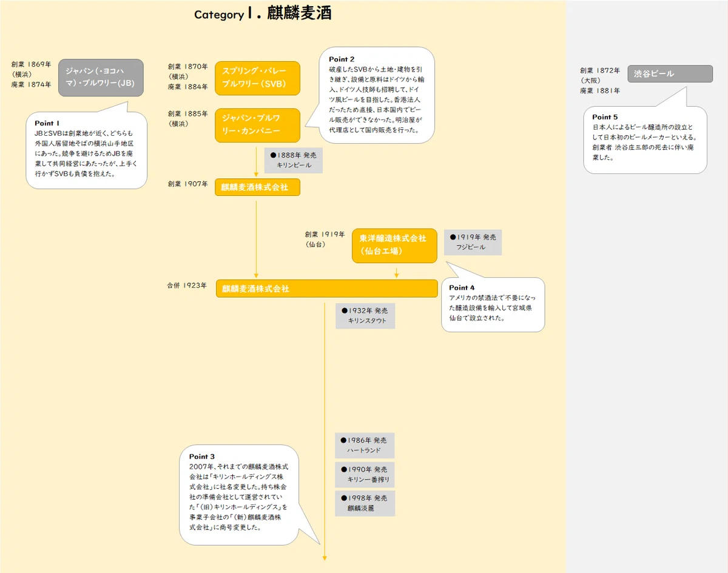
Task: Click the 1998年 発売 麒麟淡麗 tag
Action: (365, 503)
